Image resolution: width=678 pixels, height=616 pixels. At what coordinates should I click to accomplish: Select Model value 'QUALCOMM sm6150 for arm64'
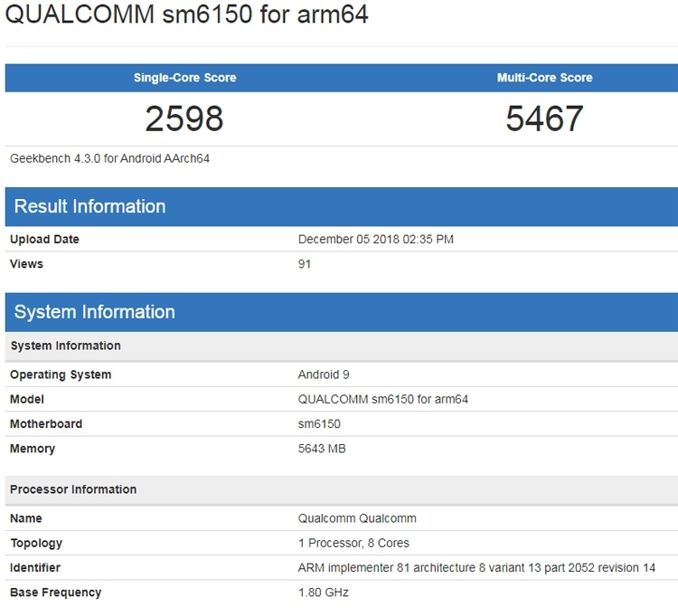pos(383,399)
